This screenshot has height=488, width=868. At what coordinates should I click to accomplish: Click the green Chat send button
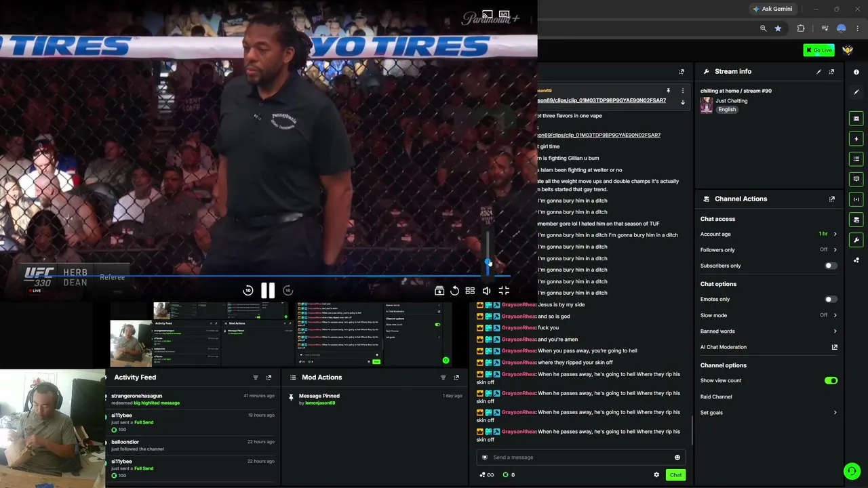675,475
